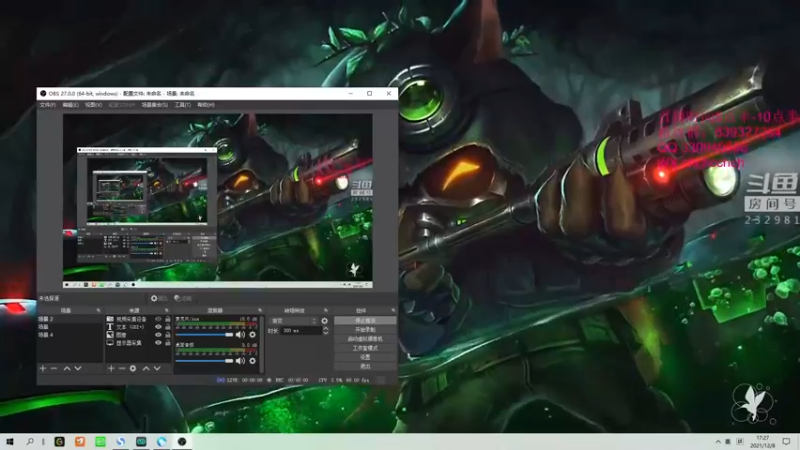Open the taskbar clock showing 17:27
Viewport: 800px width, 450px height.
click(762, 441)
